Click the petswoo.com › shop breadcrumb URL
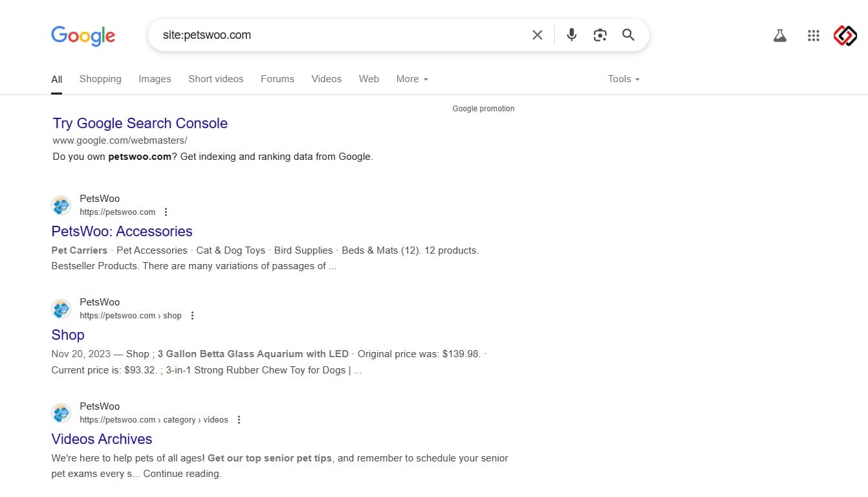Screen dimensions: 868x497 (x=131, y=316)
